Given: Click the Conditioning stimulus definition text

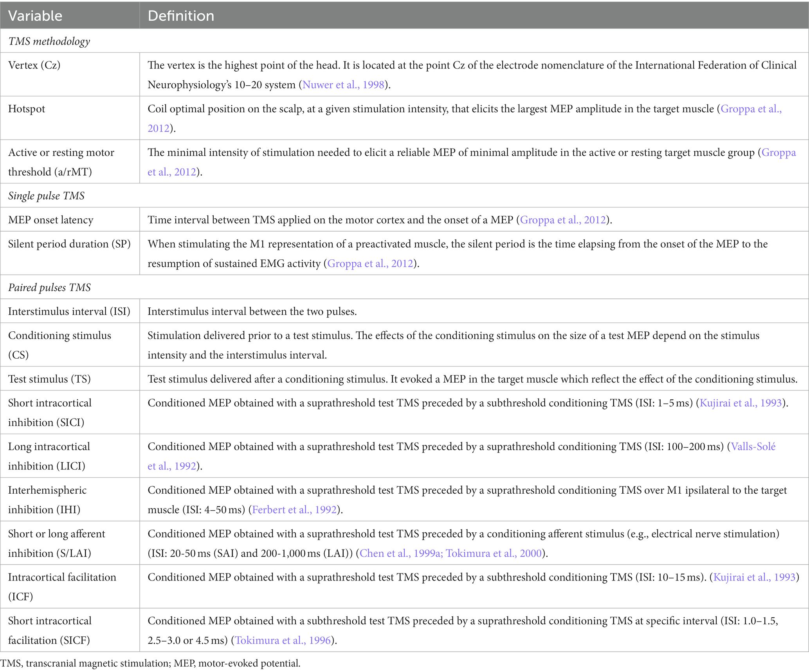Looking at the screenshot, I should click(x=453, y=345).
